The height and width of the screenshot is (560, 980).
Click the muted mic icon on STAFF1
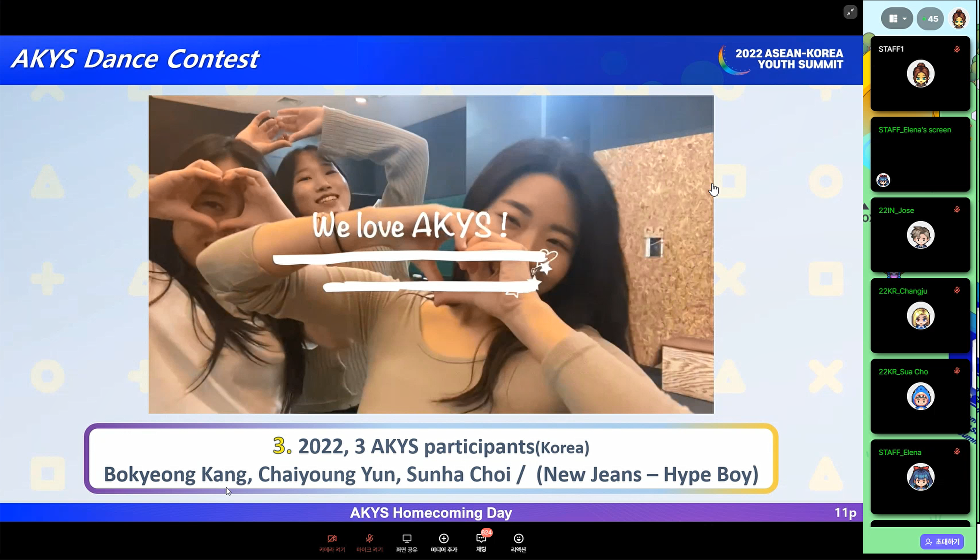coord(957,49)
